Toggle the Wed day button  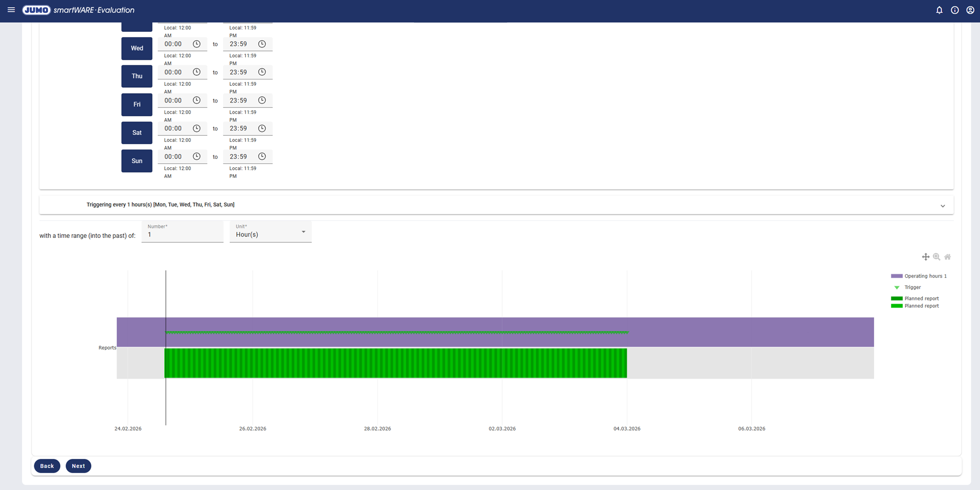(137, 48)
